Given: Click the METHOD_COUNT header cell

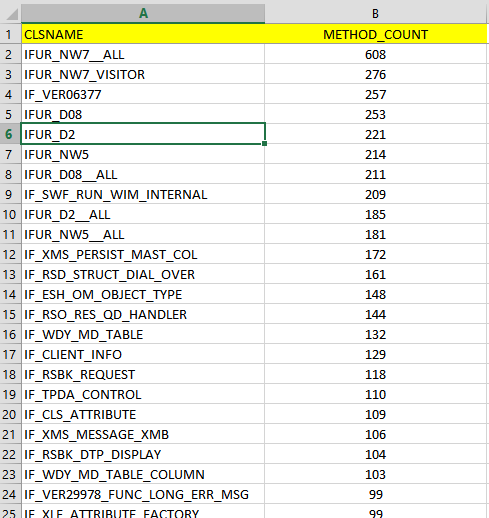Looking at the screenshot, I should pyautogui.click(x=376, y=34).
